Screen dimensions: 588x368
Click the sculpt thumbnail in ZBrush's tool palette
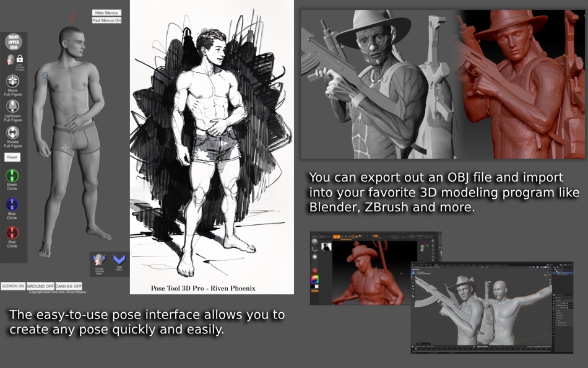[x=326, y=247]
